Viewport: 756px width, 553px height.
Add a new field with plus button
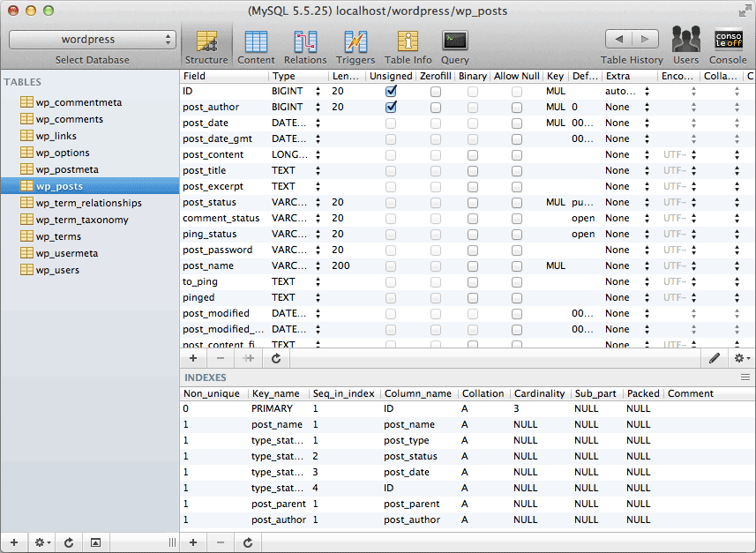point(193,358)
